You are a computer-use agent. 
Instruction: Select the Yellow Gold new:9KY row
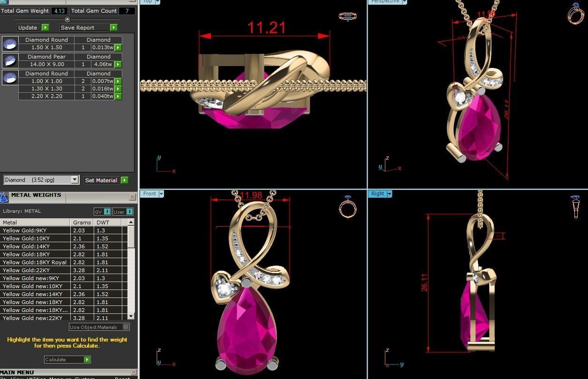point(63,278)
